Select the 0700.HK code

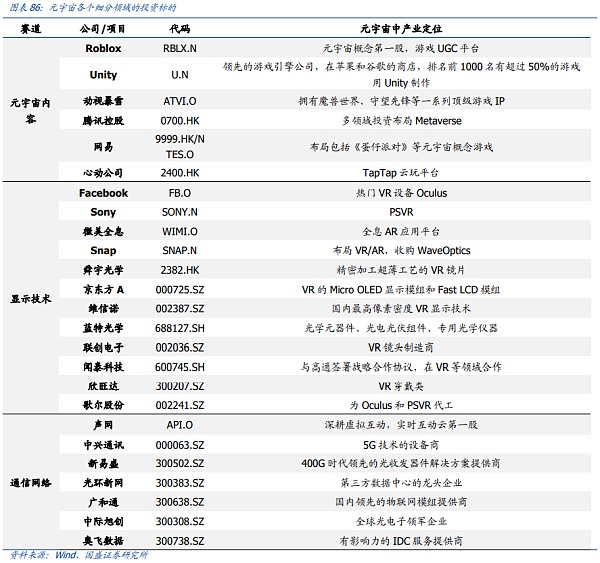180,121
